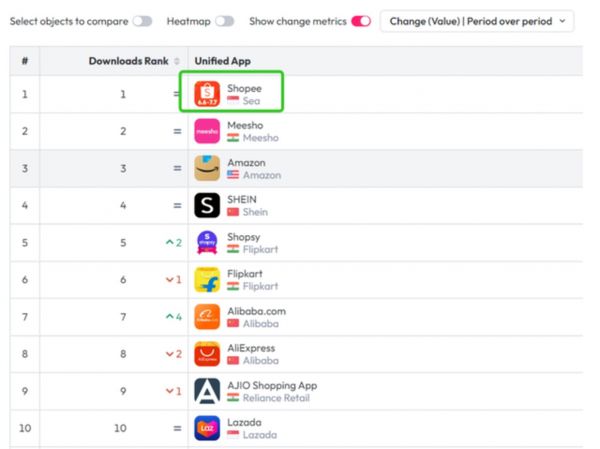Click the Lazada publisher name link
The height and width of the screenshot is (449, 600).
pyautogui.click(x=260, y=435)
